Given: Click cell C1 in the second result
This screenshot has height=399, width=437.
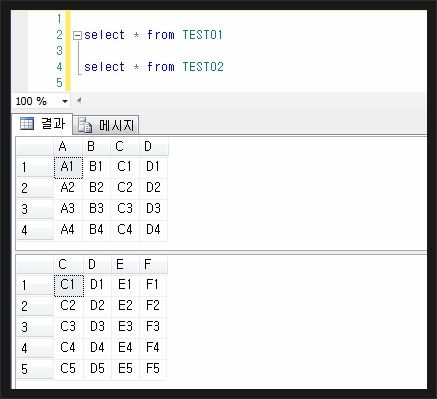Looking at the screenshot, I should tap(69, 285).
